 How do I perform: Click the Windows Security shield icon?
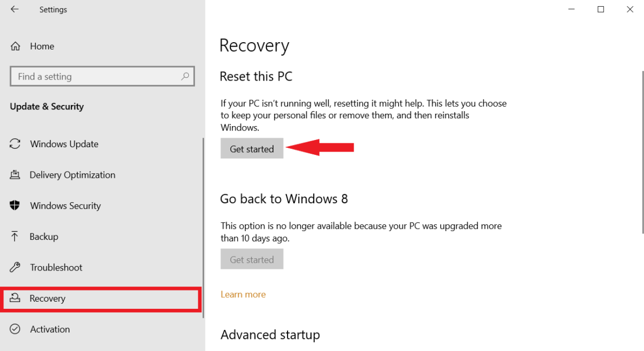16,205
